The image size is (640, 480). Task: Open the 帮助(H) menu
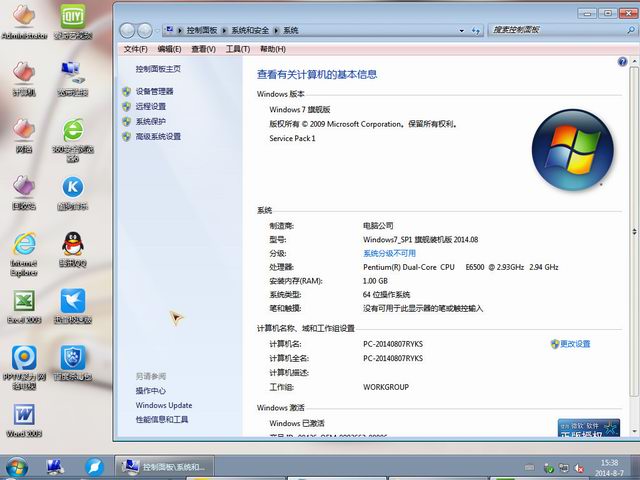[273, 49]
